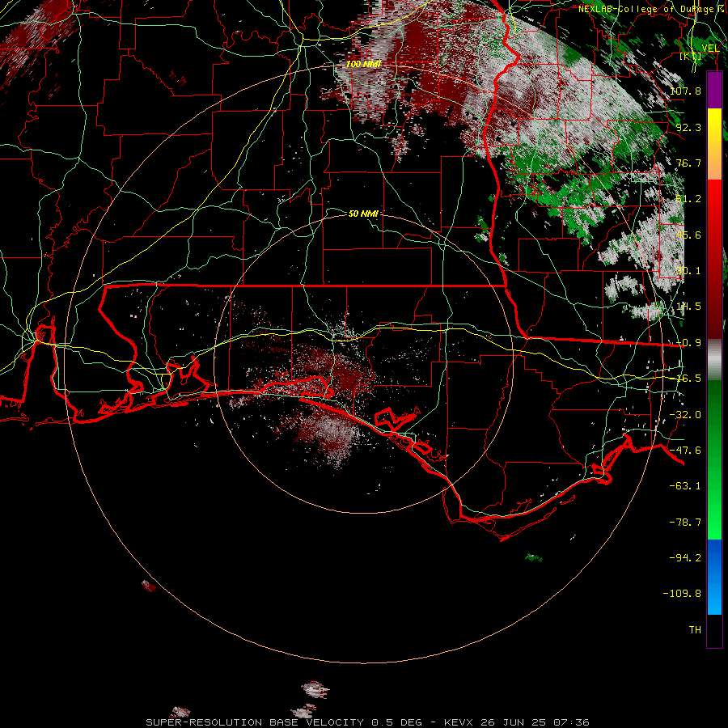Click the TH label under the color bar

(x=695, y=630)
